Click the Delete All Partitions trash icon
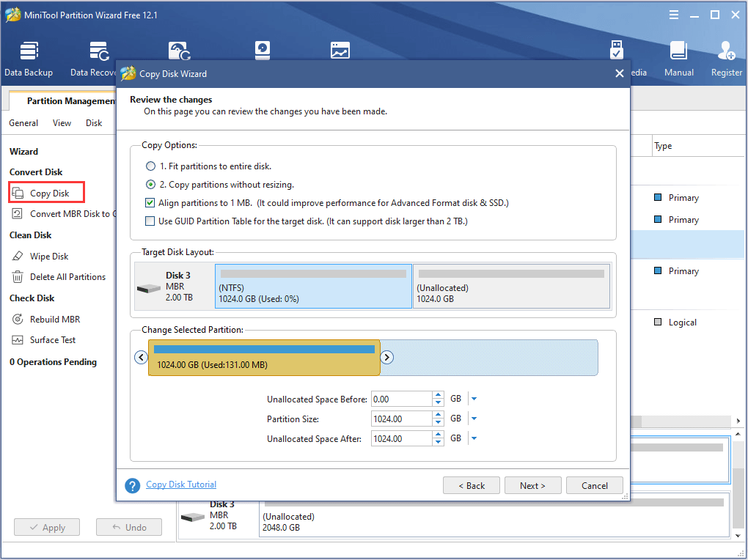 [17, 276]
